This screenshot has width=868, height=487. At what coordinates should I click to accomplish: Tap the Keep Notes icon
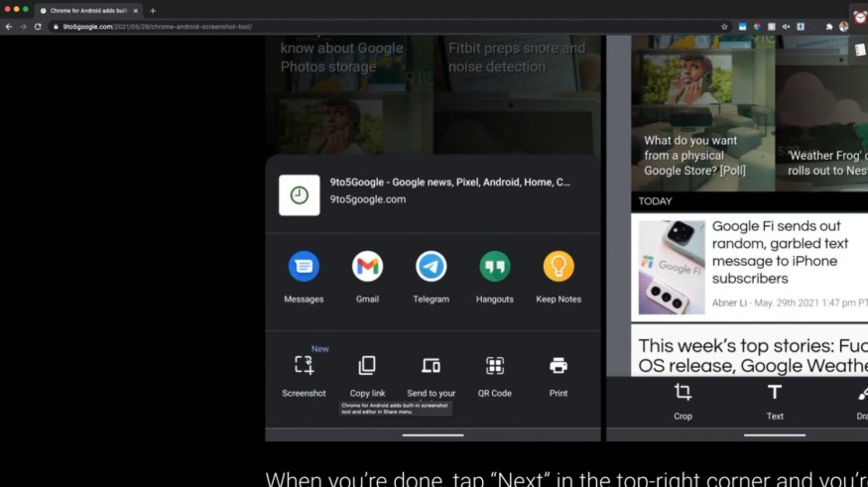tap(558, 266)
